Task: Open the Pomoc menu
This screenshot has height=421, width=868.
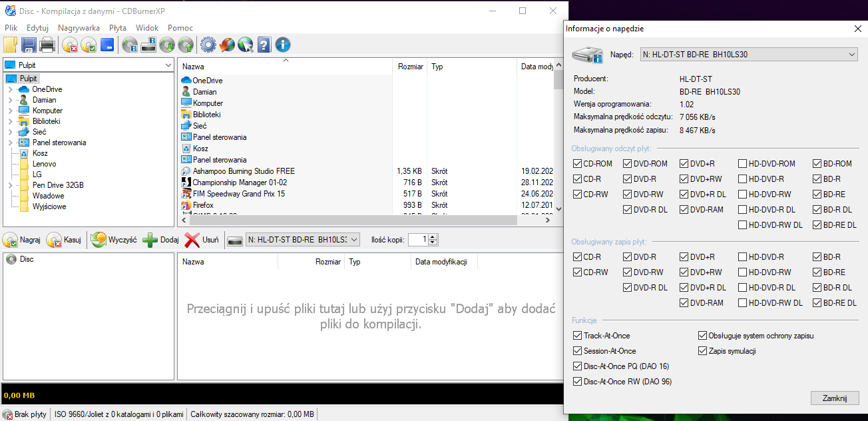Action: pyautogui.click(x=180, y=28)
